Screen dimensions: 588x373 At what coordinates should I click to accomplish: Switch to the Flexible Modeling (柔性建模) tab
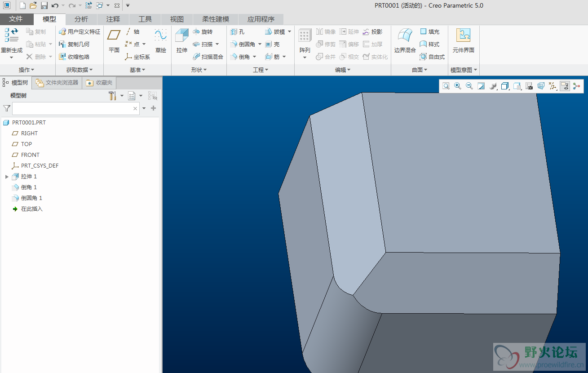[x=216, y=19]
